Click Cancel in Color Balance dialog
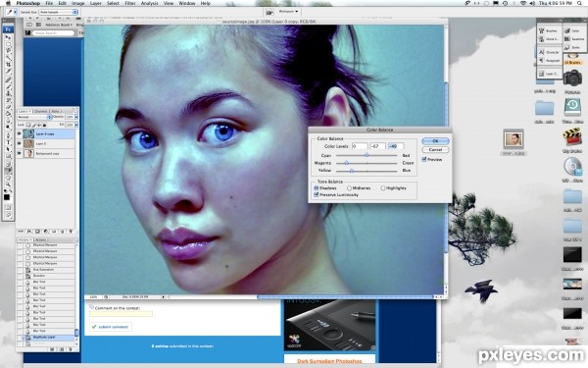The width and height of the screenshot is (588, 368). 435,149
